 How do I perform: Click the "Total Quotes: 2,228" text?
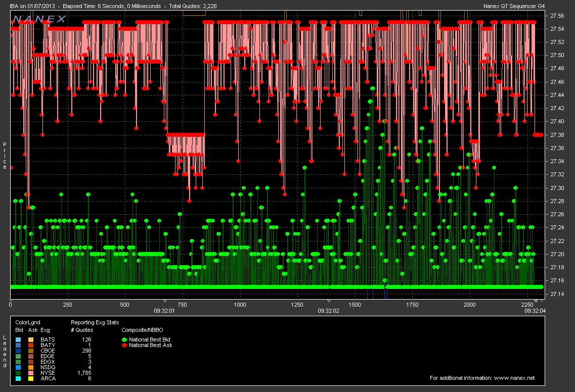[193, 6]
